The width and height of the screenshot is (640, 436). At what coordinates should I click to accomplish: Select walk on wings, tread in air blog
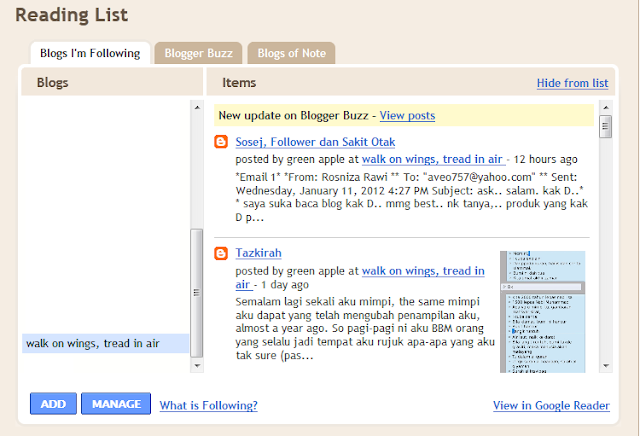click(105, 343)
